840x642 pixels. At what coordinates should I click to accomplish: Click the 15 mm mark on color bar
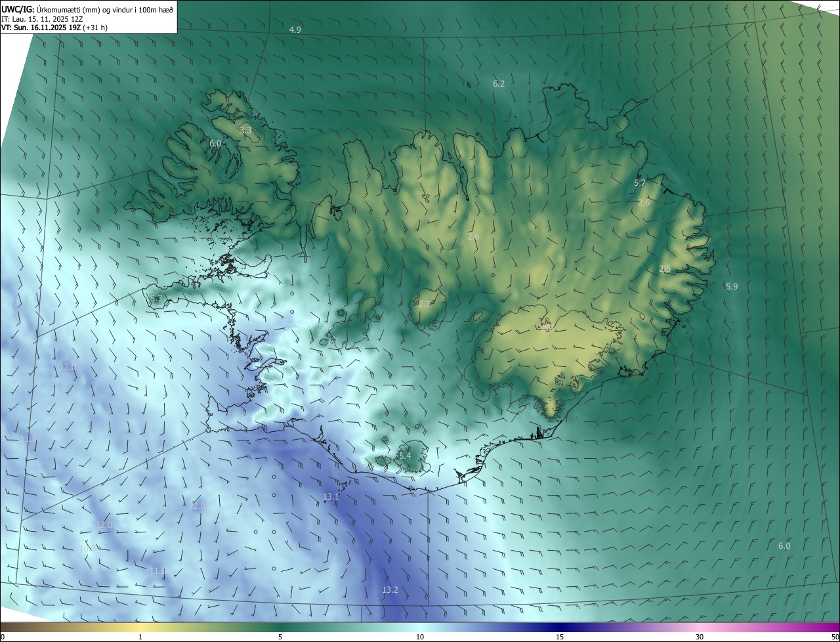tap(560, 637)
